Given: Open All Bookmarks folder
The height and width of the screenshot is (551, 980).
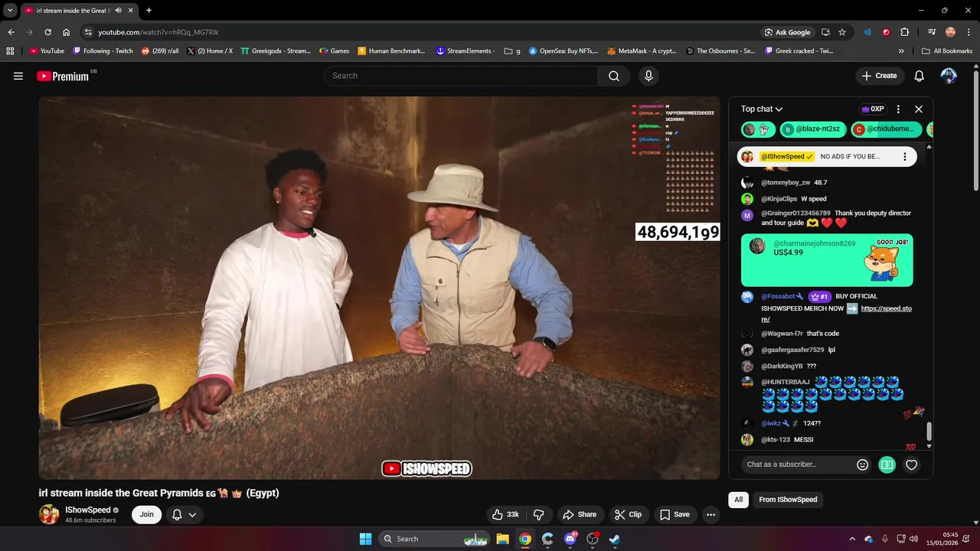Looking at the screenshot, I should [947, 51].
